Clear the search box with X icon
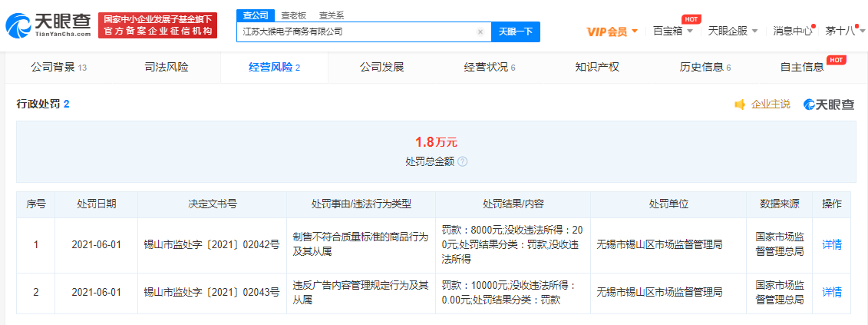Image resolution: width=868 pixels, height=325 pixels. point(480,32)
